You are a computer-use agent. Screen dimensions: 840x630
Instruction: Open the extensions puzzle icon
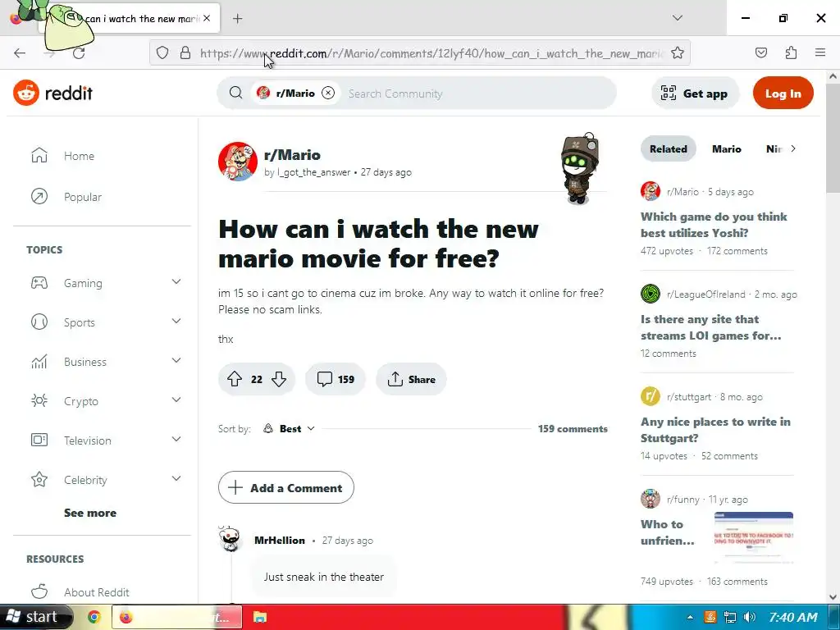coord(791,52)
